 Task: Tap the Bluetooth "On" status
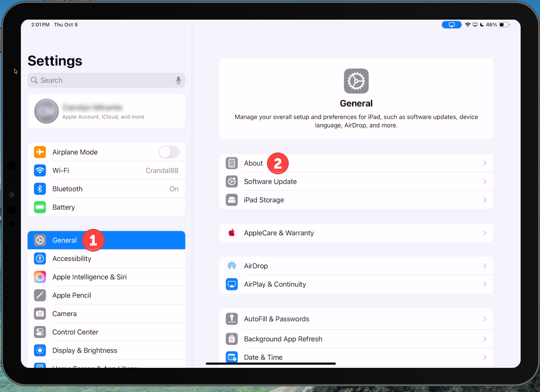(174, 189)
